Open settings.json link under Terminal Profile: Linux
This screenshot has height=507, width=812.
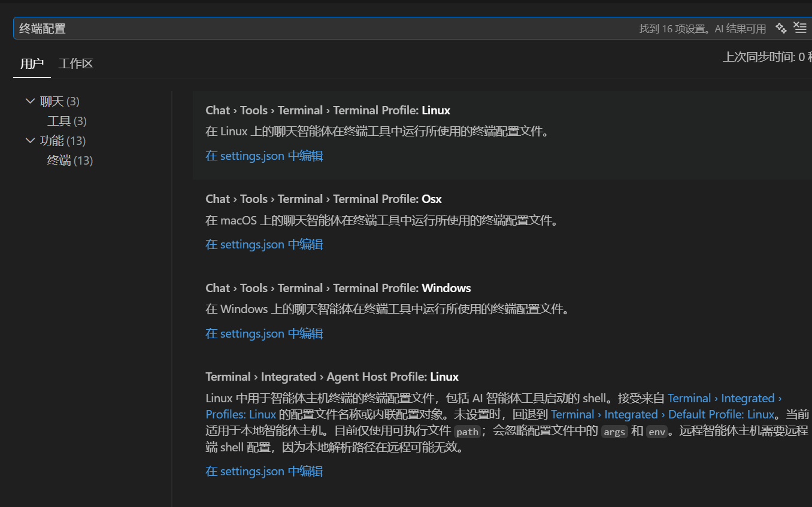[264, 156]
